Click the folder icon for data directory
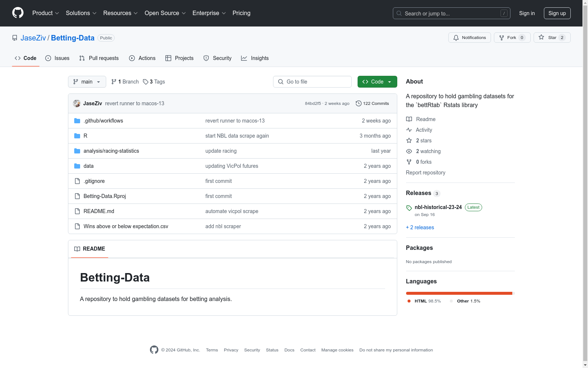Image resolution: width=588 pixels, height=368 pixels. pyautogui.click(x=77, y=166)
